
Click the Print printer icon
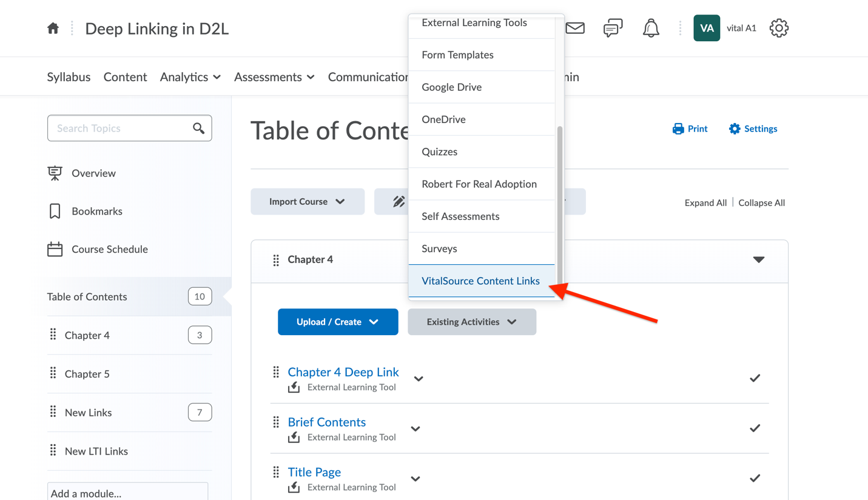point(678,128)
